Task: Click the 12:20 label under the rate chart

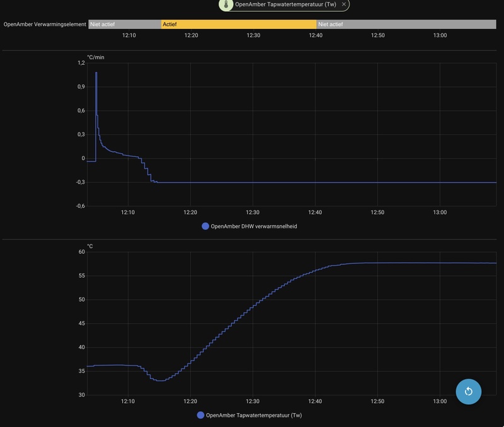Action: [x=190, y=212]
